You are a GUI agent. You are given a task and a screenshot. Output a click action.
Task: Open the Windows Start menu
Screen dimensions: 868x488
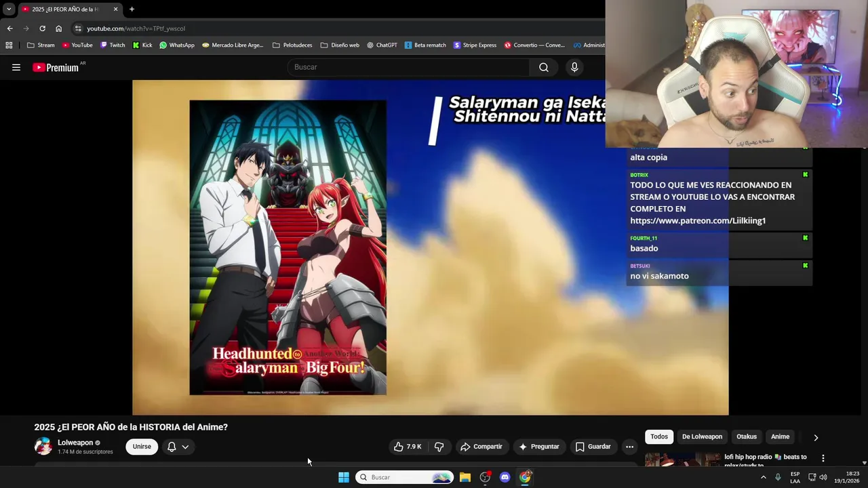click(344, 477)
